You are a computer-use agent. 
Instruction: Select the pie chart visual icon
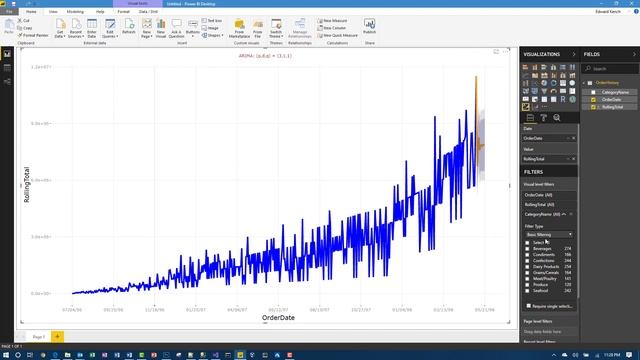pyautogui.click(x=544, y=83)
